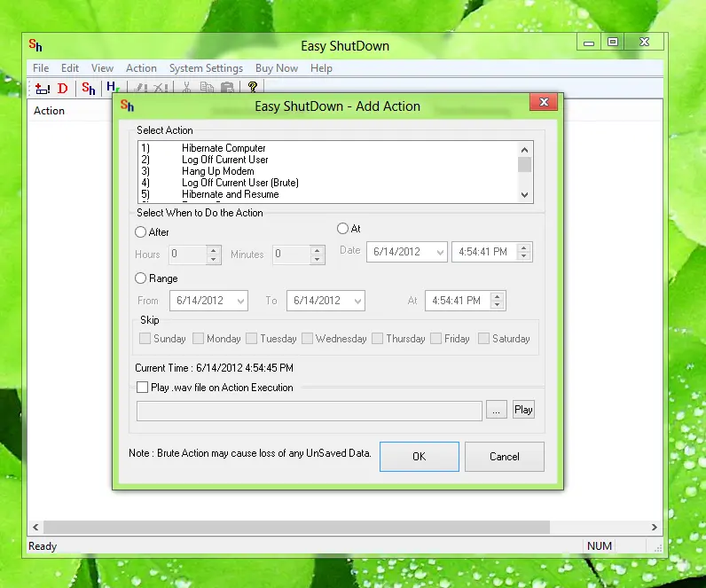Decrease the Range At time spinner

point(497,305)
